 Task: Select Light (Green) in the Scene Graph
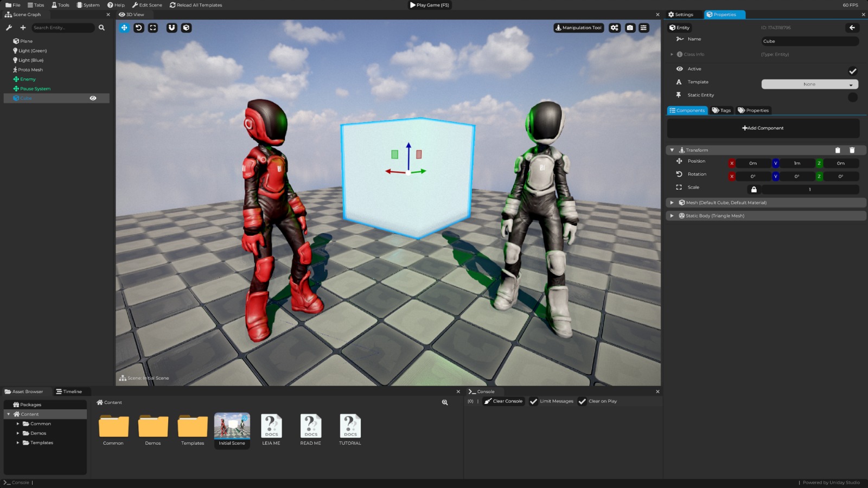pos(33,51)
